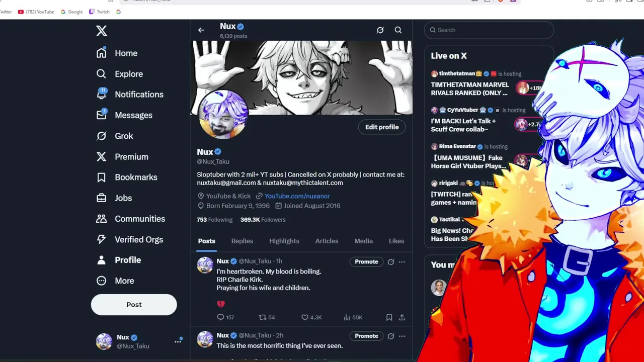Go back with the left arrow icon
This screenshot has width=644, height=362.
click(201, 30)
